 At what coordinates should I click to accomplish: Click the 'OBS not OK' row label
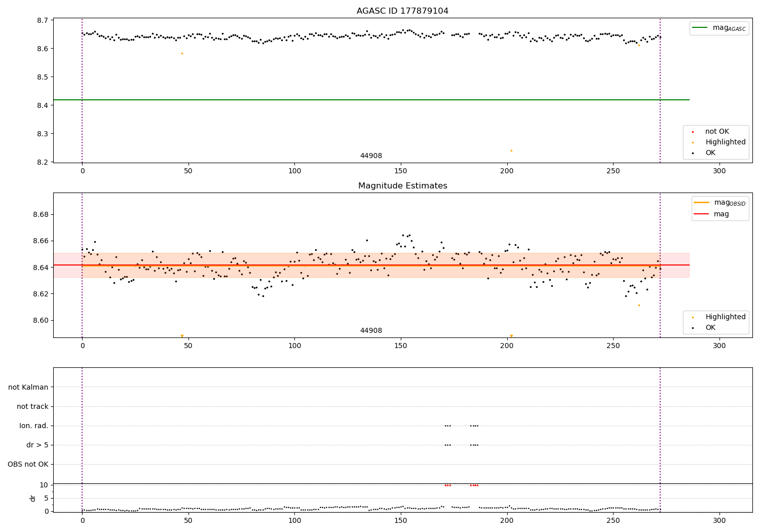coord(28,465)
